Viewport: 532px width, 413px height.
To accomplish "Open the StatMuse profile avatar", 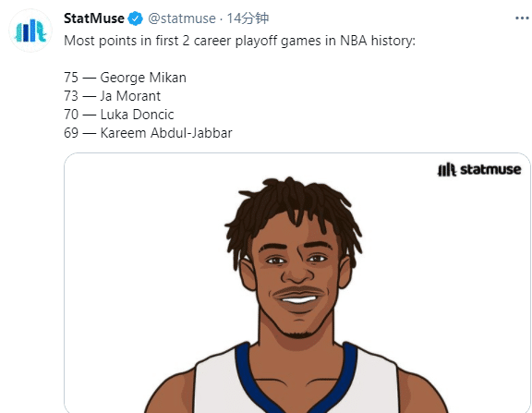I will pyautogui.click(x=30, y=30).
